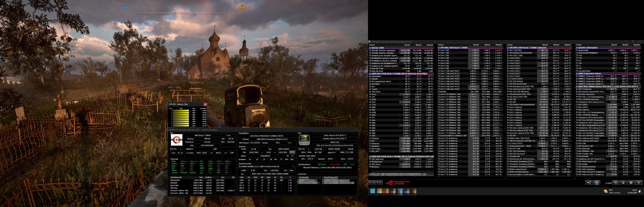Click the Ryzen logo in System-Überblick
Image resolution: width=644 pixels, height=207 pixels.
coord(177,140)
